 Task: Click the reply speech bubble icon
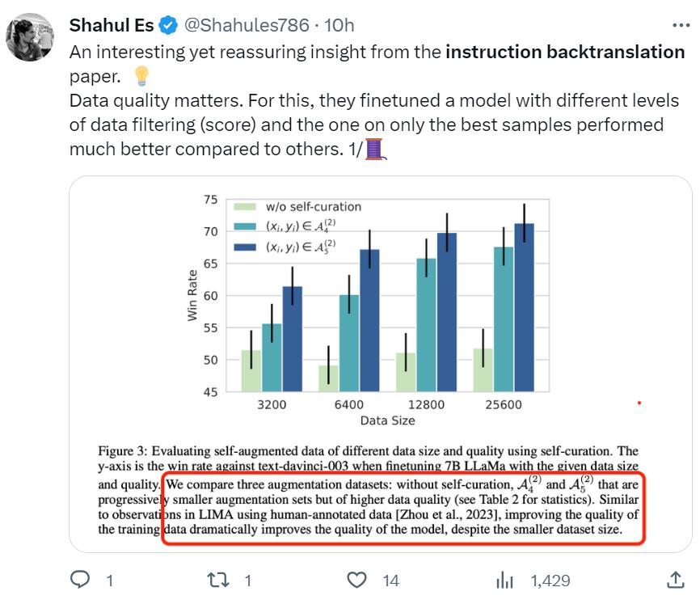(x=80, y=580)
